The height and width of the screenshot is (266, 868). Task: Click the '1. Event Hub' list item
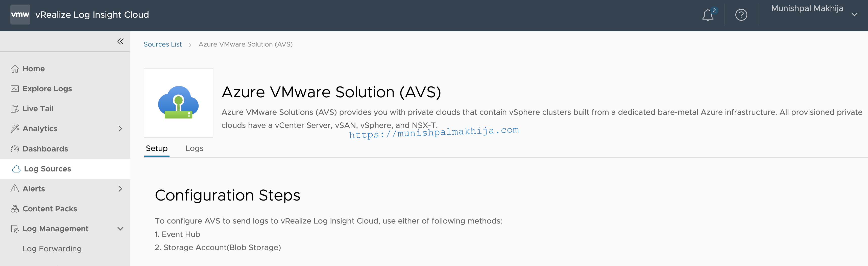pos(177,234)
